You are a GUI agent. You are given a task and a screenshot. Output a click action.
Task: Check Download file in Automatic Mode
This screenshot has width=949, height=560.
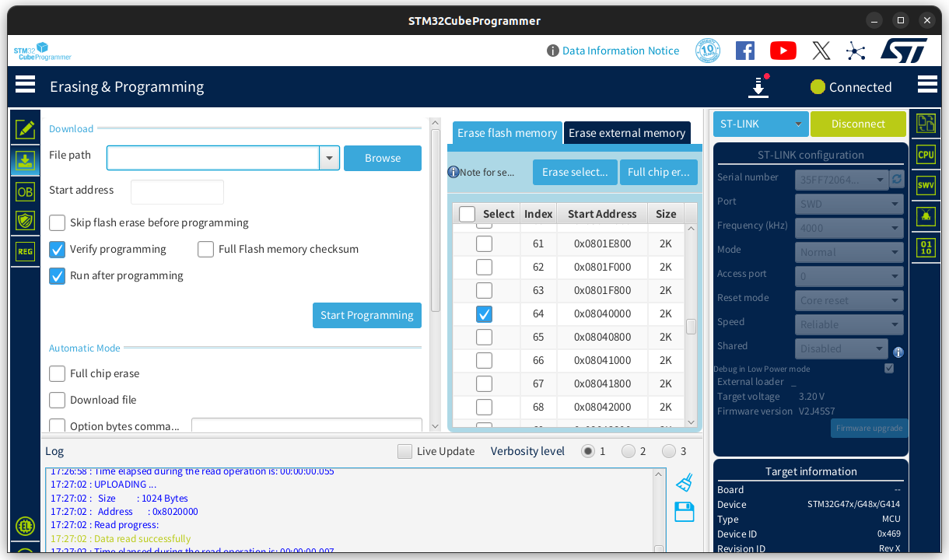(x=57, y=400)
